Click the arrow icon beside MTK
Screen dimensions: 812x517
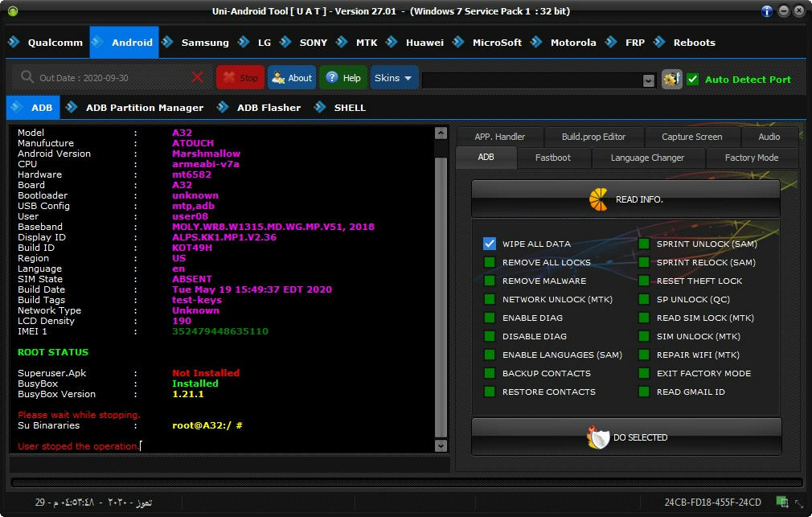pos(342,42)
